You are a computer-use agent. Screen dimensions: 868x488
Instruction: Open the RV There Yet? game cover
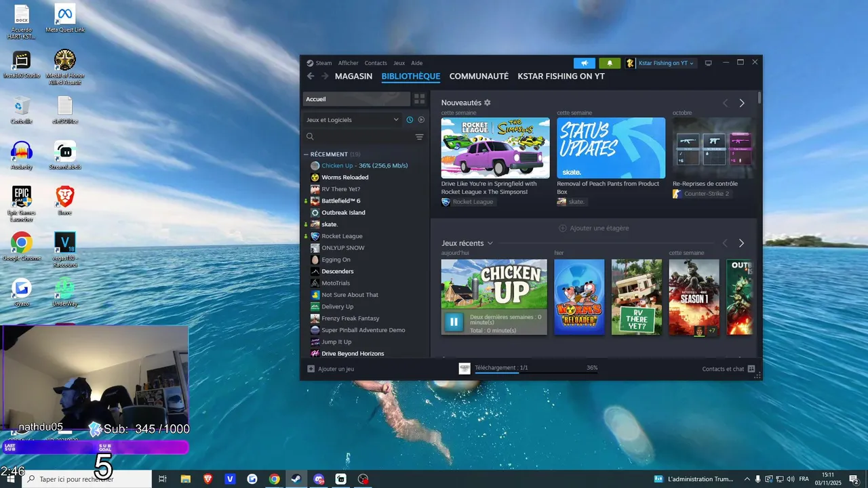pos(637,297)
